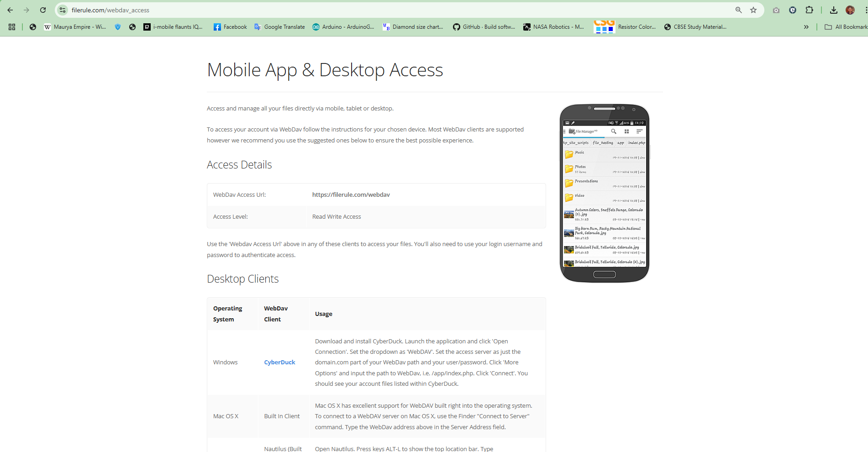868x452 pixels.
Task: Show the Downloads tray
Action: click(x=834, y=10)
